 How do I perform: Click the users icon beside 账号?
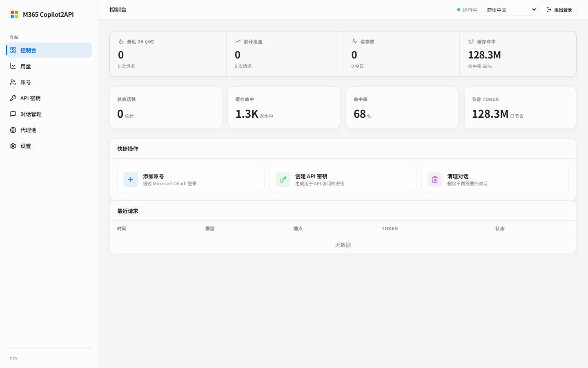tap(13, 82)
